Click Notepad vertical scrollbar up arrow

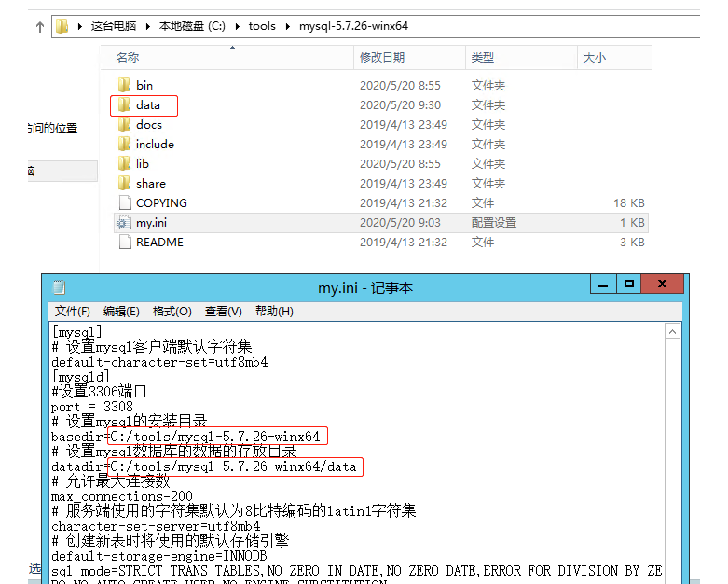coord(671,331)
